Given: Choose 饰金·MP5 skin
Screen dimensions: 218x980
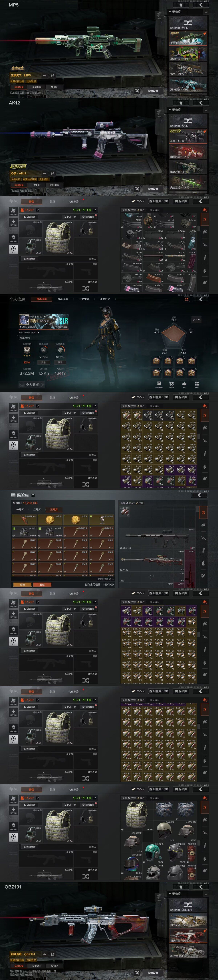Looking at the screenshot, I should (x=188, y=69).
